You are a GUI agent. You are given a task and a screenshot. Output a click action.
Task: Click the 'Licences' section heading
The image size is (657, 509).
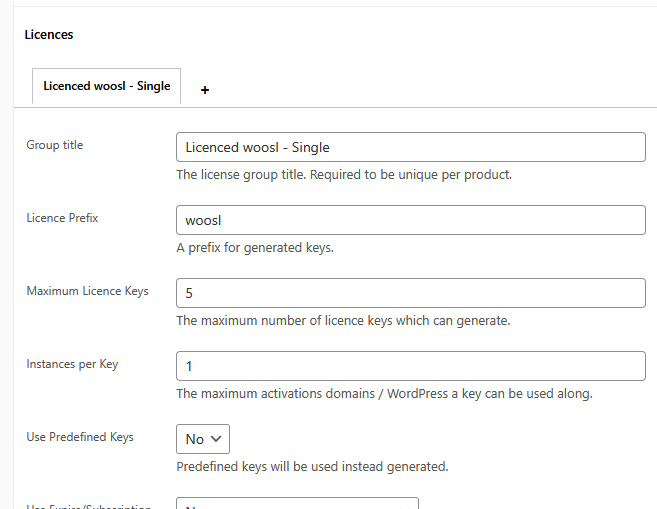(x=49, y=35)
